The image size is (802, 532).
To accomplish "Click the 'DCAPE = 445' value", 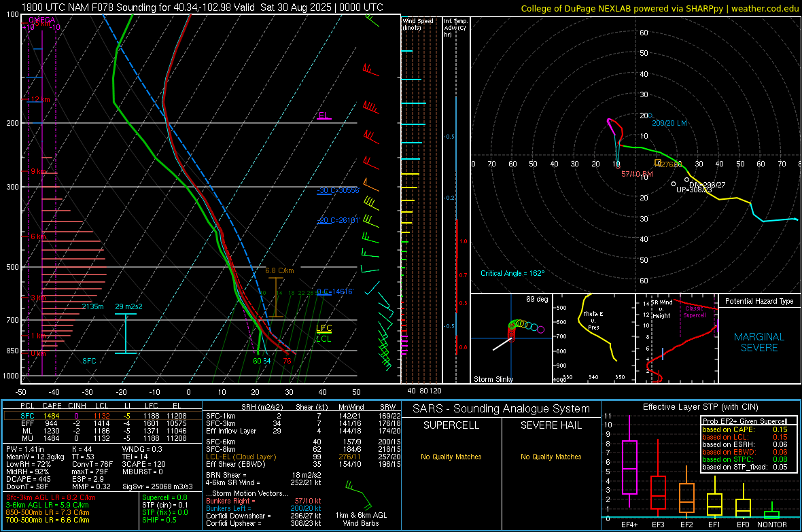I will point(29,479).
